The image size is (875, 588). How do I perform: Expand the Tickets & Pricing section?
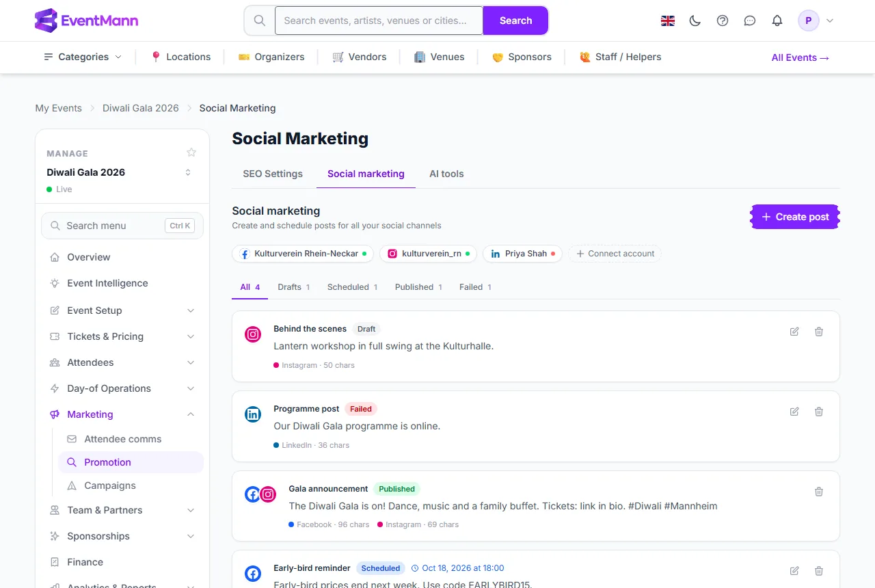122,336
